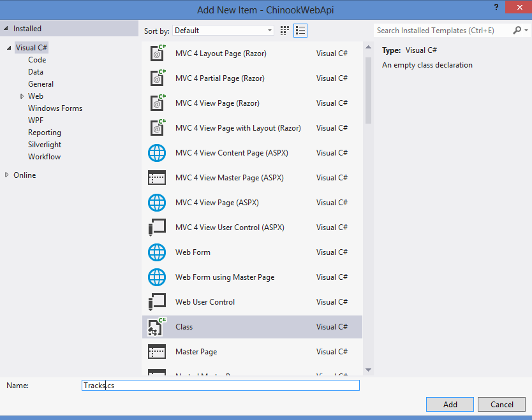Screen dimensions: 532x420
Task: Select the "Class" template name
Action: tap(184, 327)
